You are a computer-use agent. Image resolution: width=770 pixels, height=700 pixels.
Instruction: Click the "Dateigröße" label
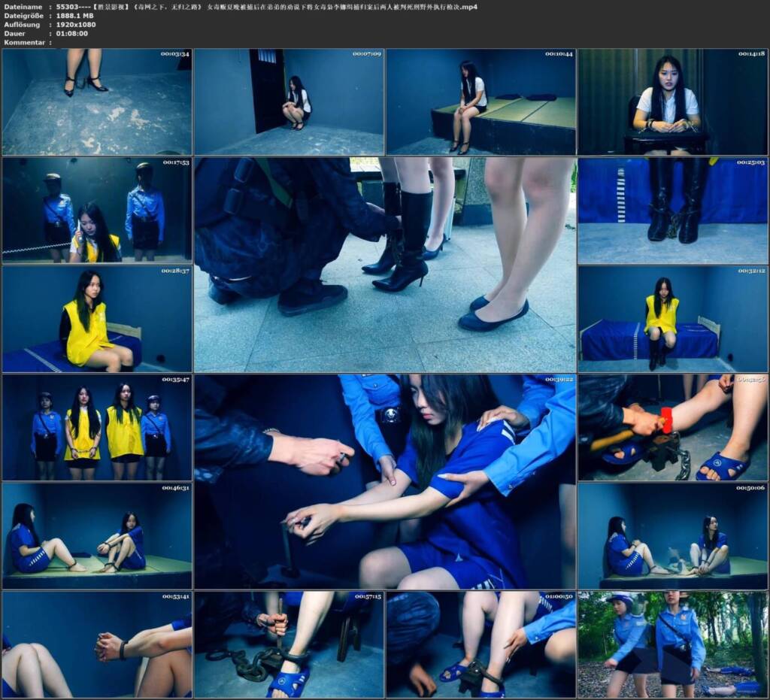pos(24,16)
